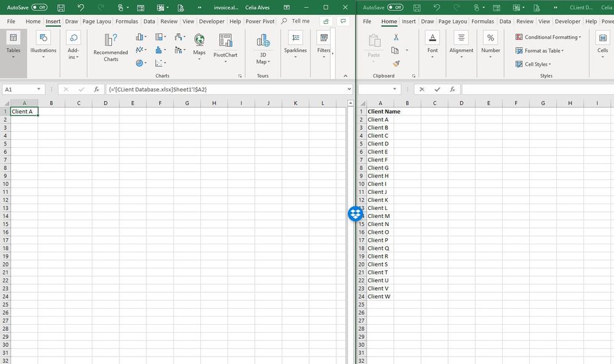
Task: Insert a hierarchy treemap chart
Action: (160, 37)
